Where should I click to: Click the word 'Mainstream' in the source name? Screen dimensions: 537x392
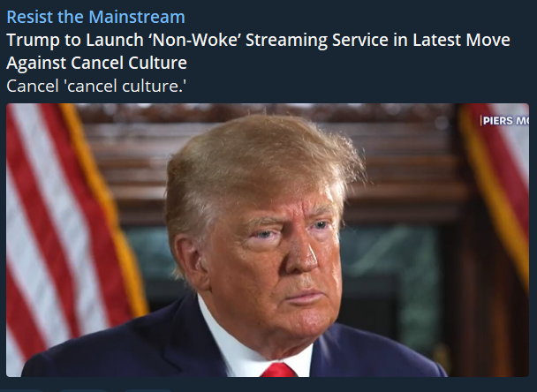[x=137, y=17]
